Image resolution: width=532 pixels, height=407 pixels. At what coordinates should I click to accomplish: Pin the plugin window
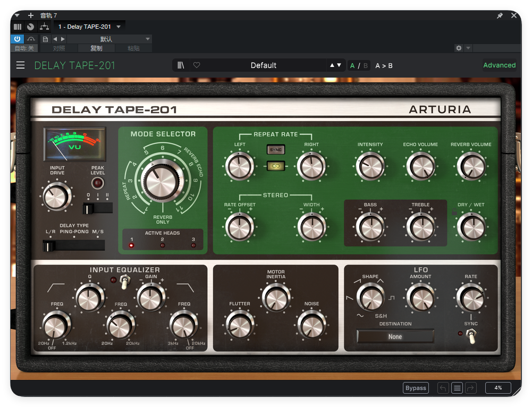click(500, 15)
